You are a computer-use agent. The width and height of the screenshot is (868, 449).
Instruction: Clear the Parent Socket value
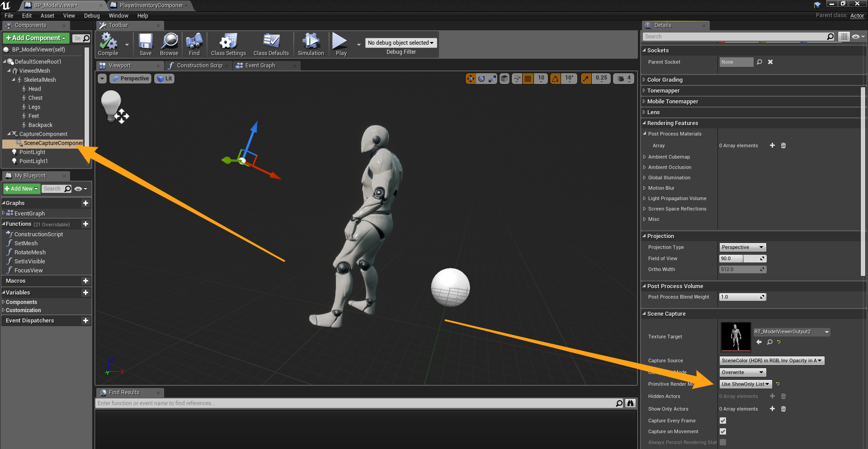click(x=770, y=62)
